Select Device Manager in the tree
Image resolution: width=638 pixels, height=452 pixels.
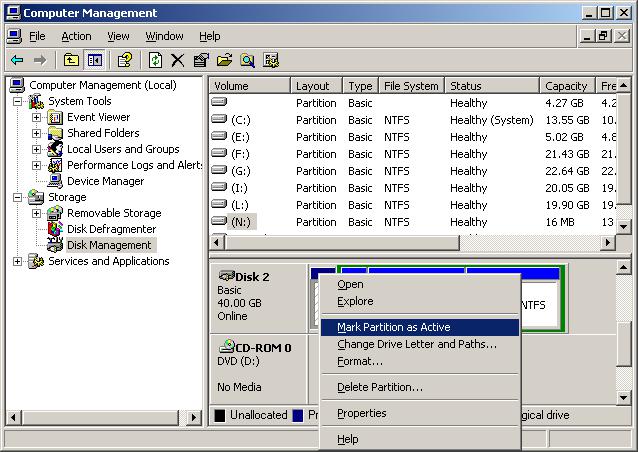(x=105, y=181)
